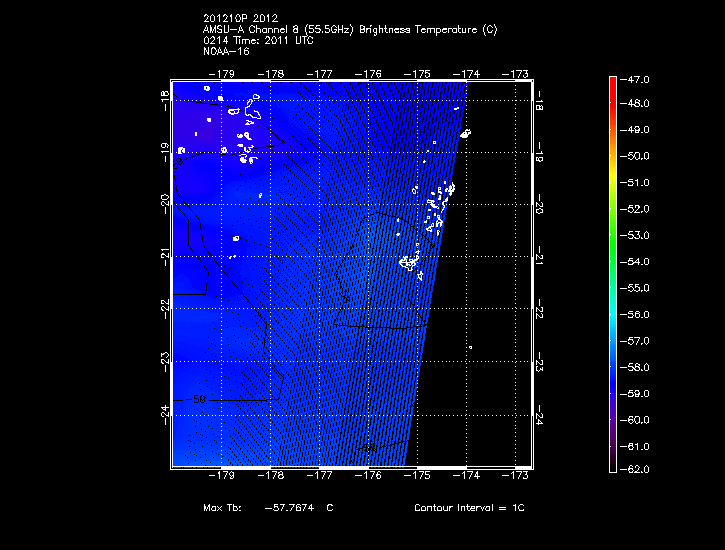Pick the red top end of the color bar

[613, 80]
